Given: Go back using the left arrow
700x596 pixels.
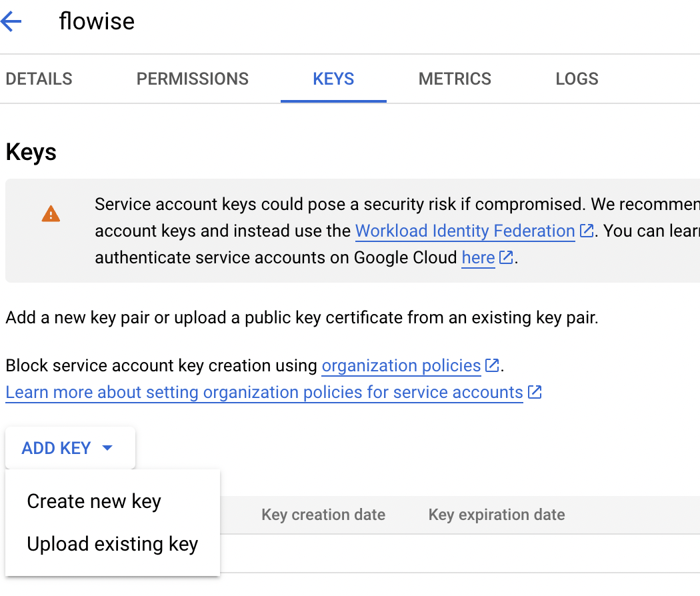Looking at the screenshot, I should (11, 22).
